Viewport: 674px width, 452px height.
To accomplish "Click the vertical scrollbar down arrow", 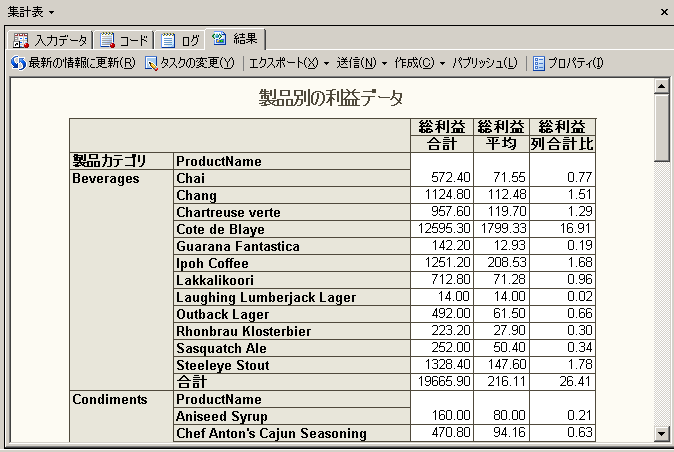I will pos(661,433).
